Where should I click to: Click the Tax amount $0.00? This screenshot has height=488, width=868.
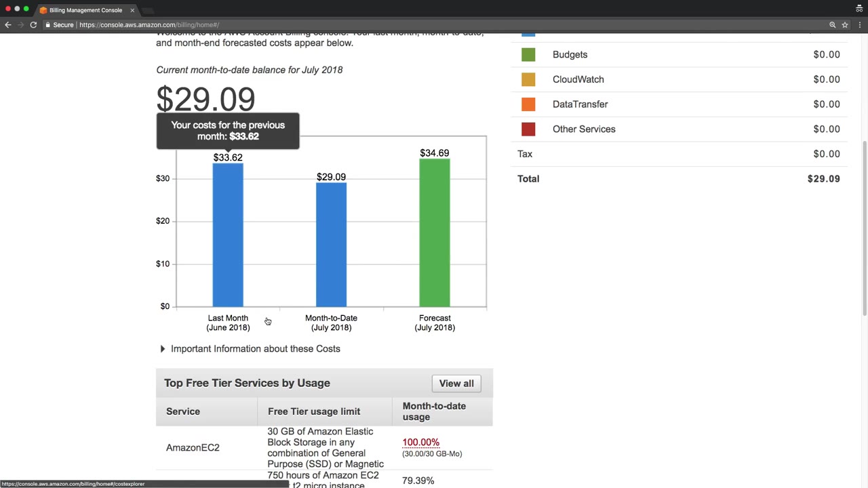coord(827,154)
